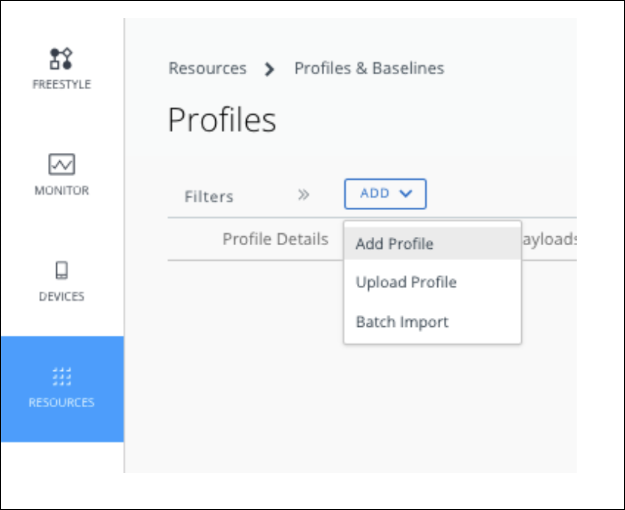Click the Freestyle workflow icon
This screenshot has height=510, width=625.
(62, 58)
